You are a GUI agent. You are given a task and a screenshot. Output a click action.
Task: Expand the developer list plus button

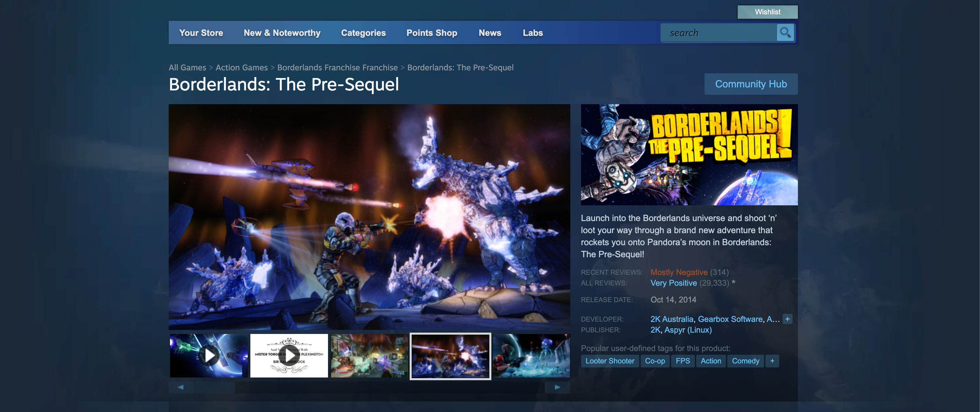(787, 319)
